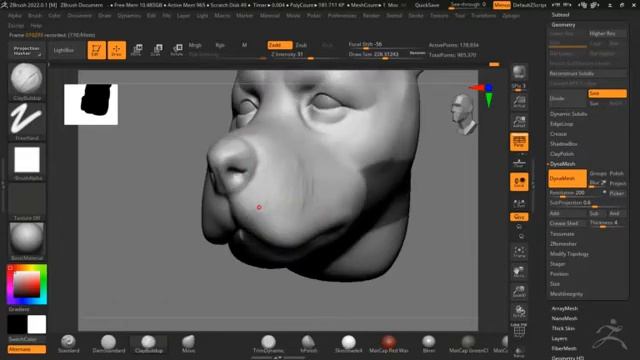Open the white Brush Alpha selector
The height and width of the screenshot is (360, 640).
click(x=27, y=162)
